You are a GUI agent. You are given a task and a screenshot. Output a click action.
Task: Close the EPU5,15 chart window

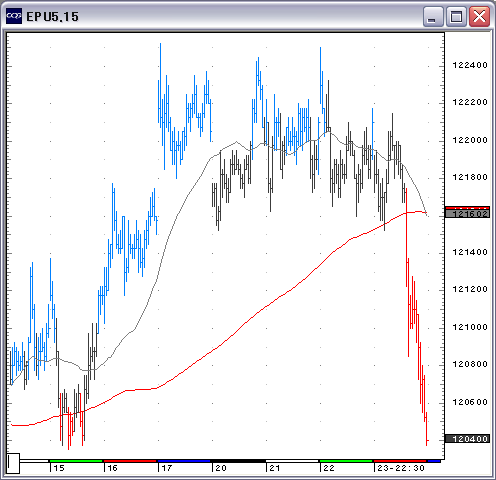point(479,16)
